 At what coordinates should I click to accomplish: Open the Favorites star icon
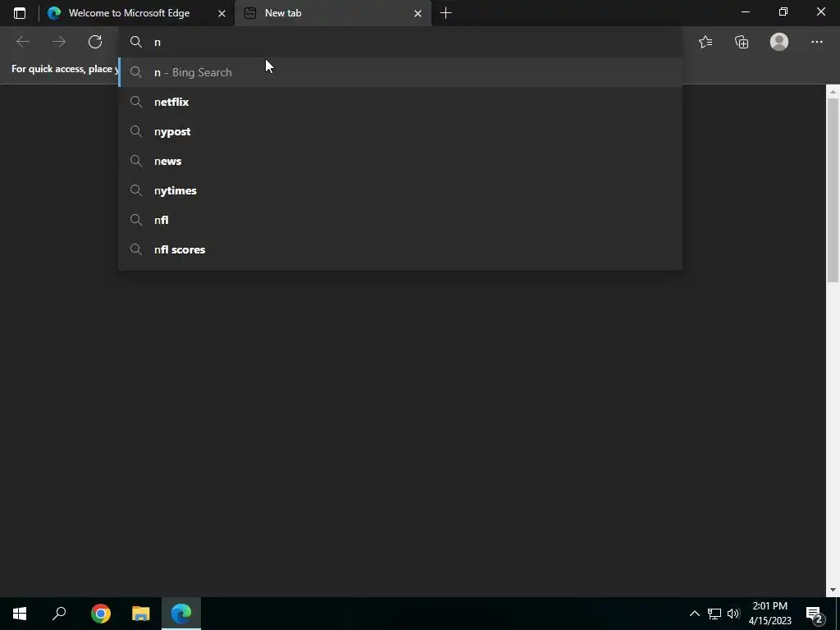pos(705,42)
